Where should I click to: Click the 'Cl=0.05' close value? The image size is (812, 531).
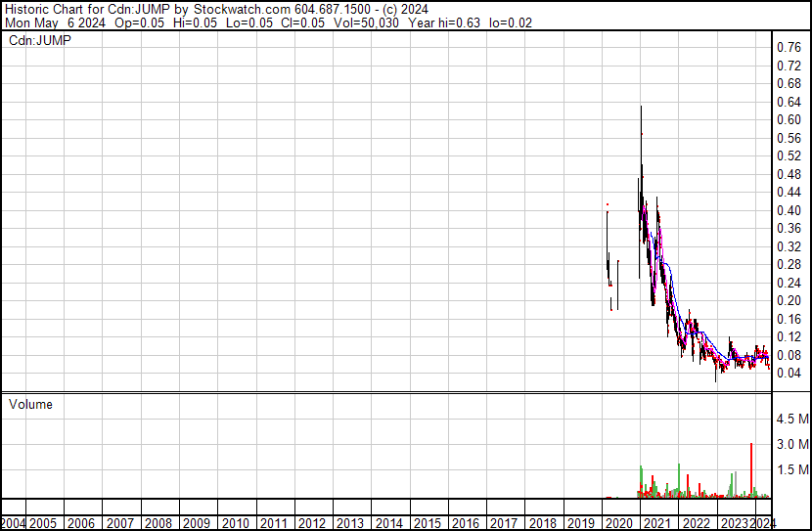pos(303,22)
